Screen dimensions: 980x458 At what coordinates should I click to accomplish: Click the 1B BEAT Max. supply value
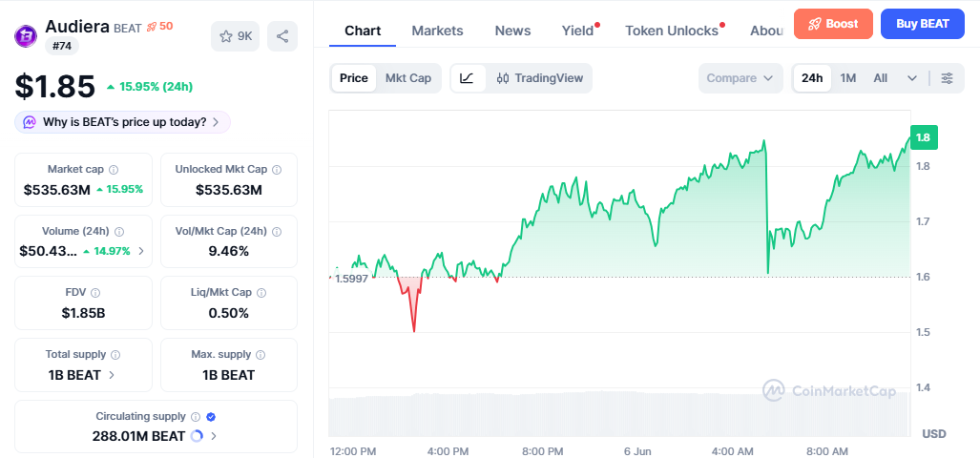229,375
